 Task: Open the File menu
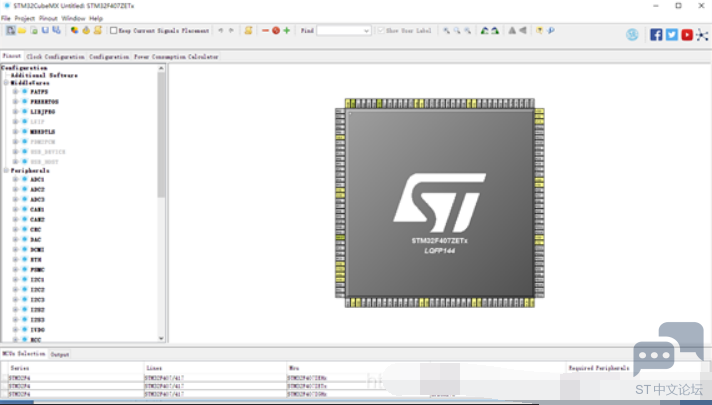coord(5,18)
